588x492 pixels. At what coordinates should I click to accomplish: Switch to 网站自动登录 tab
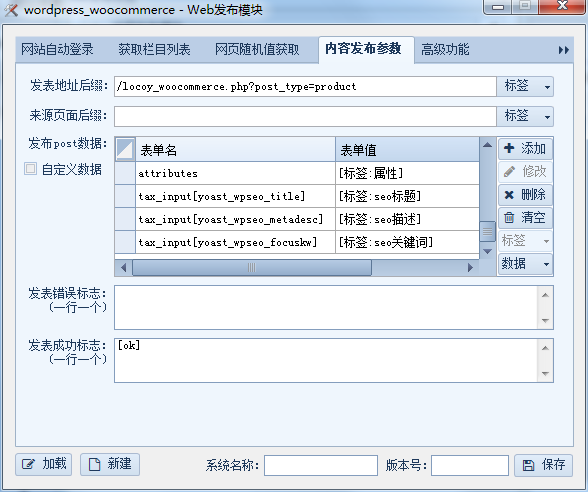(x=57, y=50)
